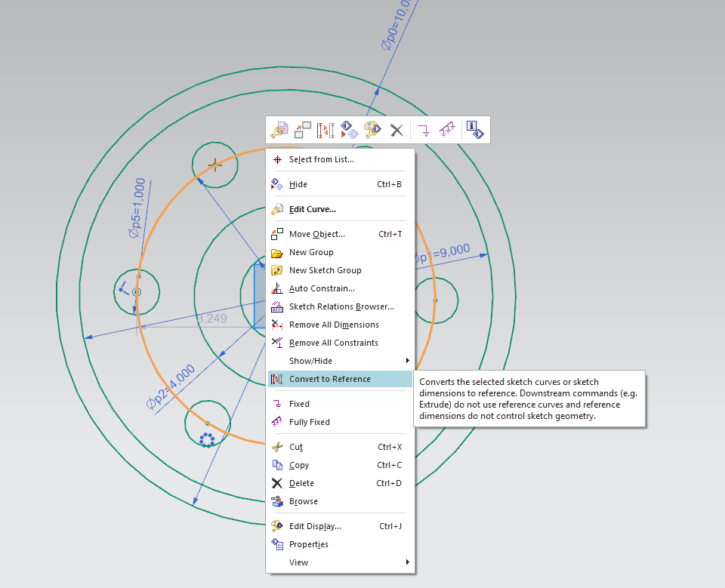Open Properties icon in the floating toolbar

(475, 130)
